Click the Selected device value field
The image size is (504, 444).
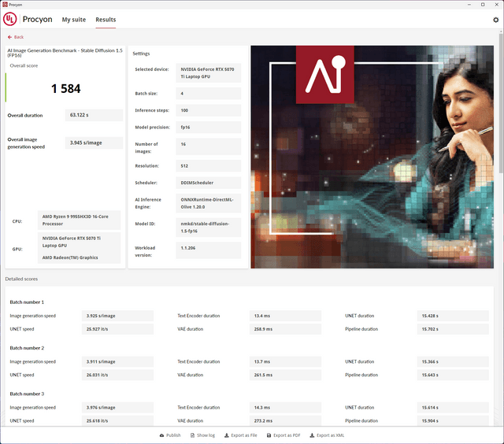pos(208,73)
